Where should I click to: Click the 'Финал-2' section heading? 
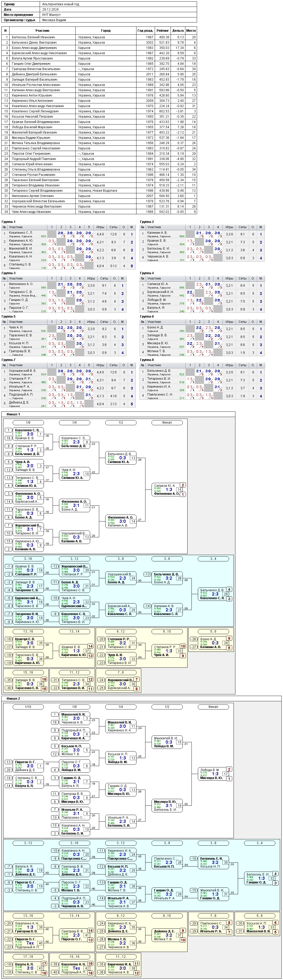click(x=13, y=698)
